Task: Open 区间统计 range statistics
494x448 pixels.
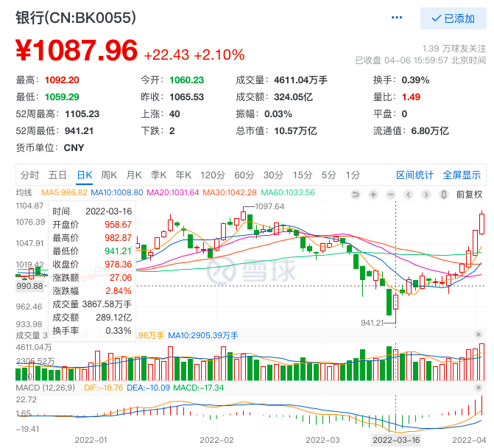Action: [414, 175]
